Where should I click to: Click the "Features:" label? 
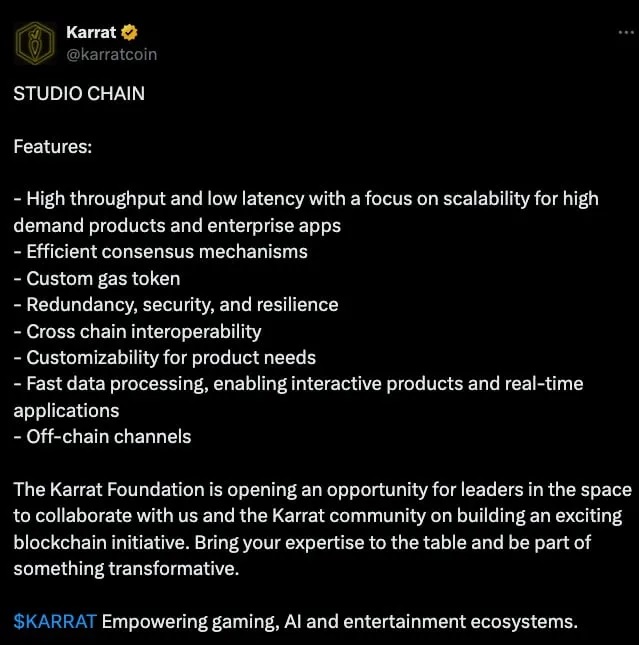[x=53, y=146]
